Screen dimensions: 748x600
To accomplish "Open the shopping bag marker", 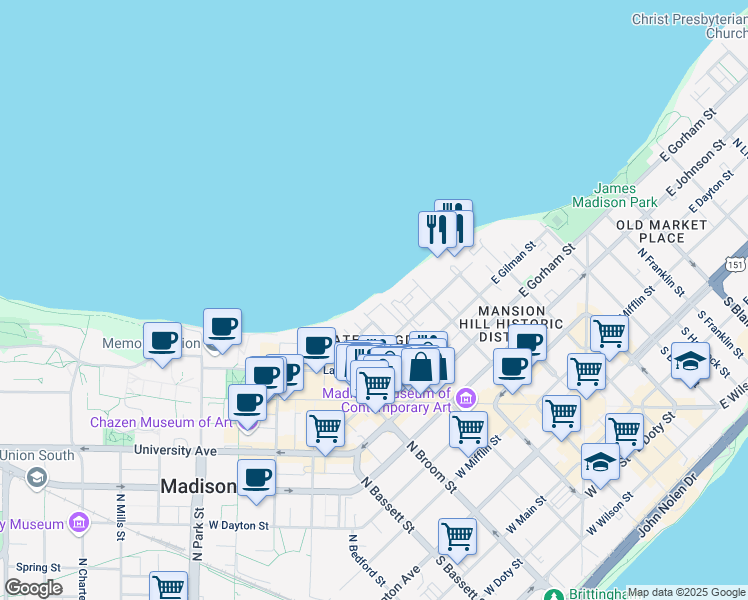I will (420, 366).
